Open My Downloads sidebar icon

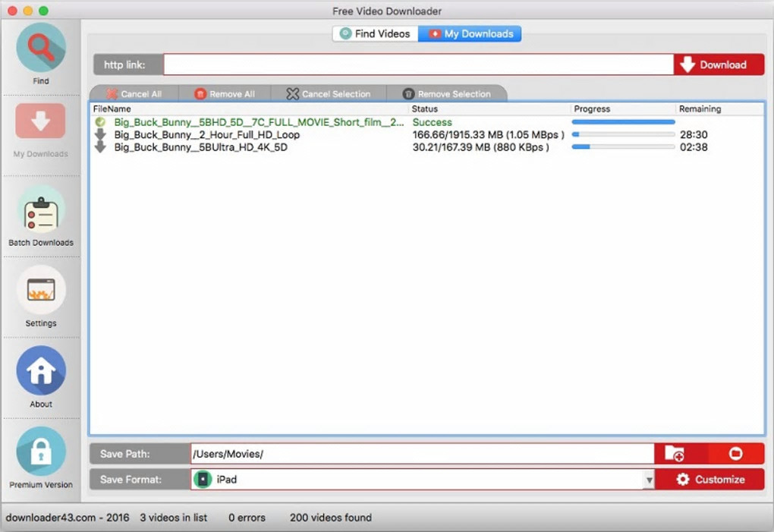tap(40, 121)
